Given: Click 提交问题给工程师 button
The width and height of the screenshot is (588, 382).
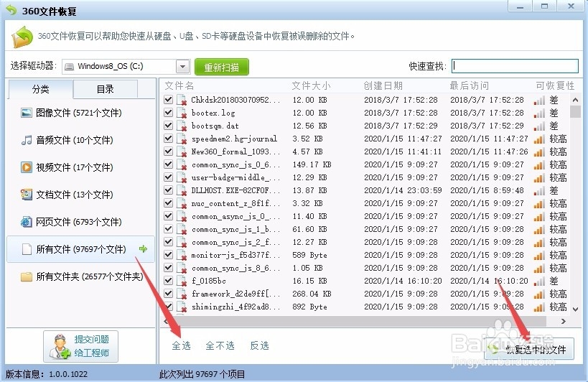Looking at the screenshot, I should tap(80, 346).
